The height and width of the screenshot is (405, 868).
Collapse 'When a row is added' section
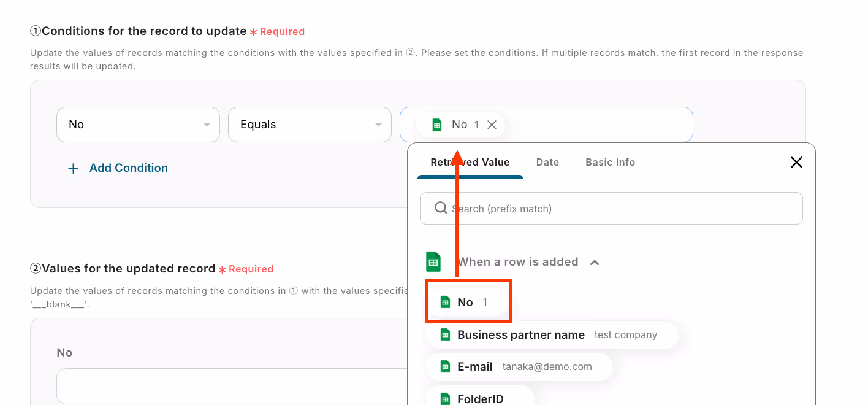(x=594, y=263)
